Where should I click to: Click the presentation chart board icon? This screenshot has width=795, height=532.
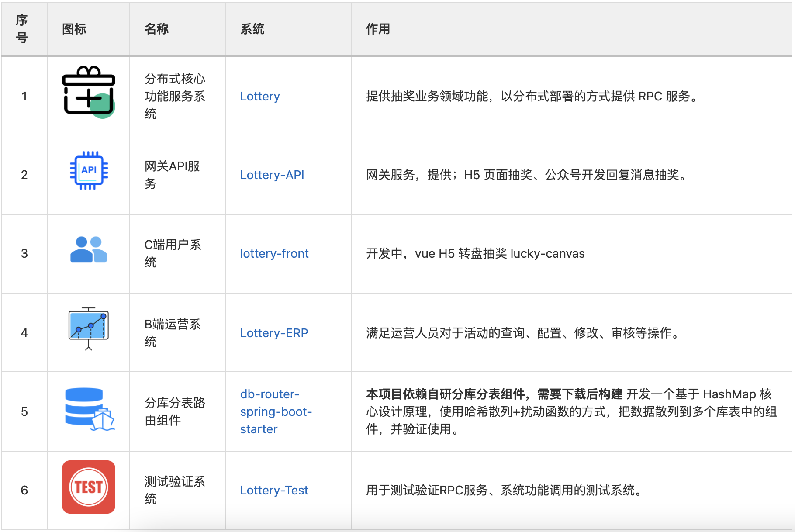(89, 328)
